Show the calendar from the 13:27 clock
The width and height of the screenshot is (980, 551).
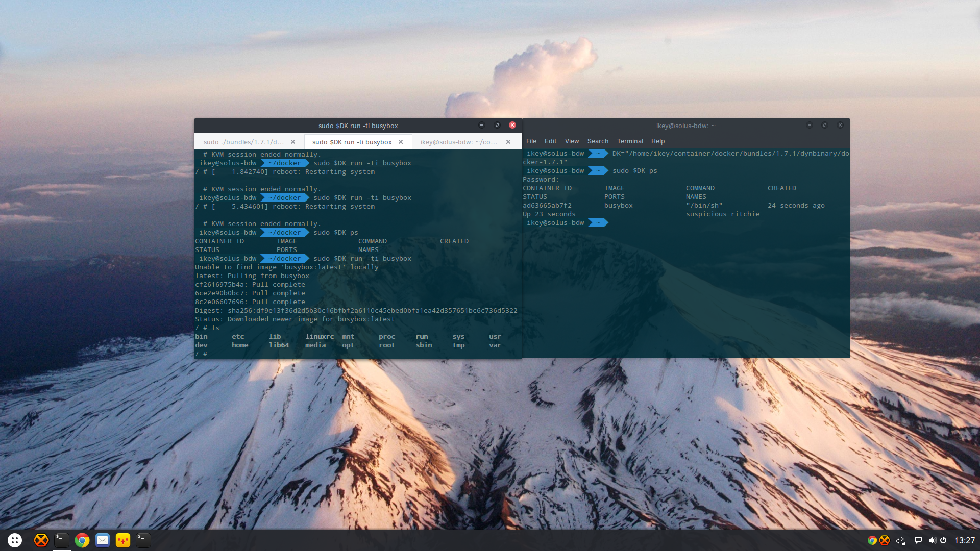click(x=965, y=540)
